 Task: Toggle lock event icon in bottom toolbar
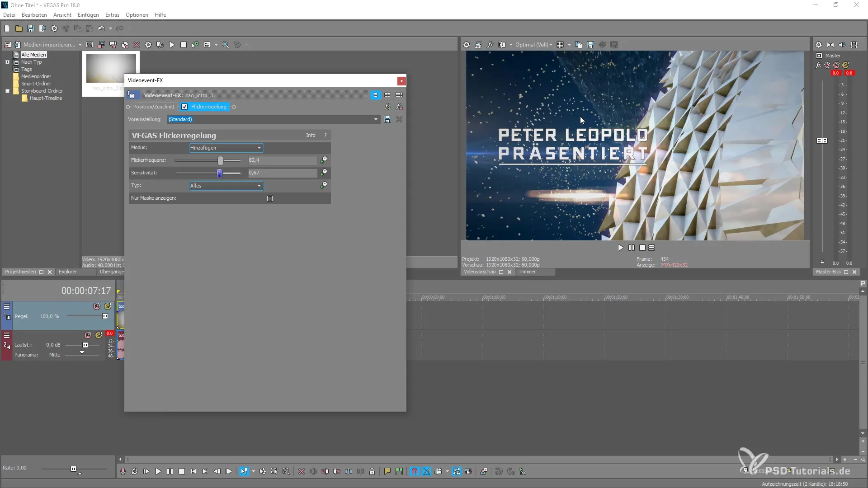tap(372, 471)
